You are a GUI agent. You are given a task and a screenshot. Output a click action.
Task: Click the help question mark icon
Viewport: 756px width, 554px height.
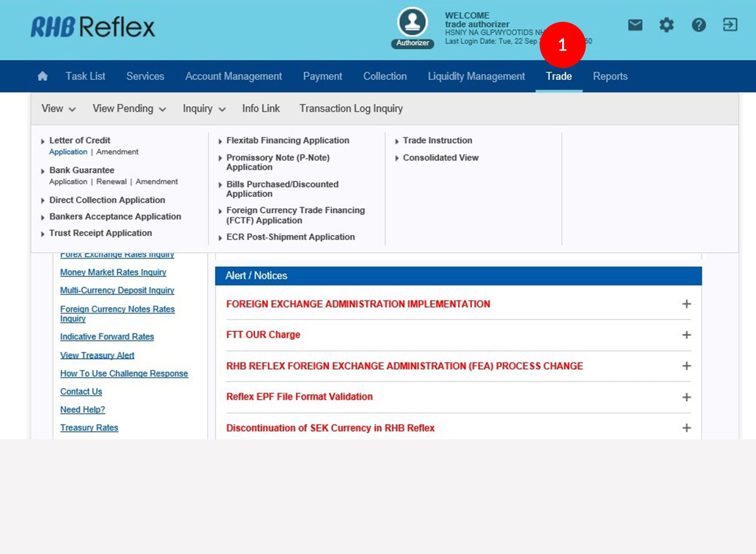tap(698, 25)
